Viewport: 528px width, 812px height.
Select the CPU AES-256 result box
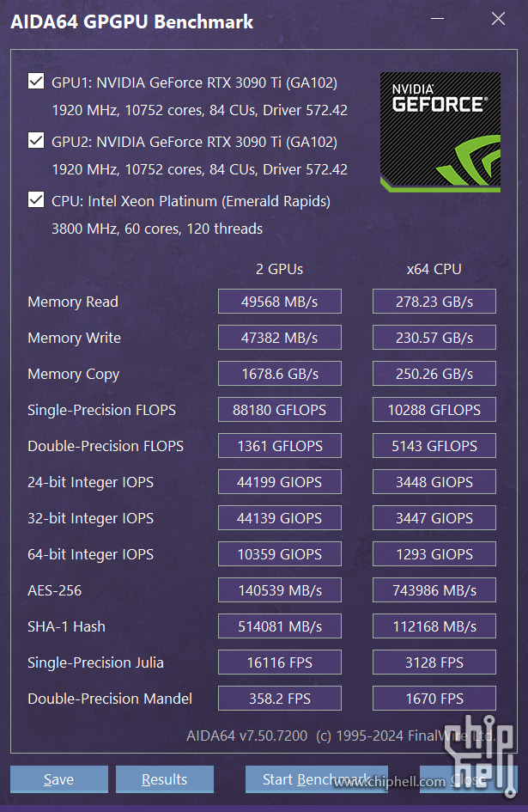434,590
